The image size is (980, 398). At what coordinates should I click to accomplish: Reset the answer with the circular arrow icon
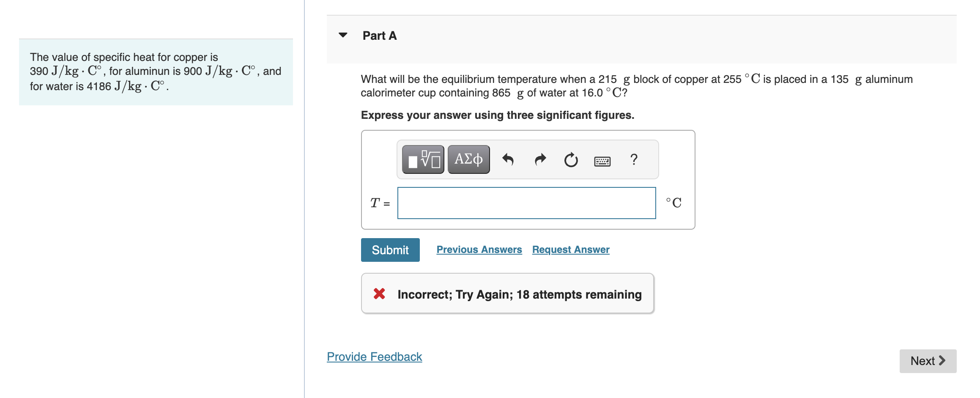click(x=571, y=159)
